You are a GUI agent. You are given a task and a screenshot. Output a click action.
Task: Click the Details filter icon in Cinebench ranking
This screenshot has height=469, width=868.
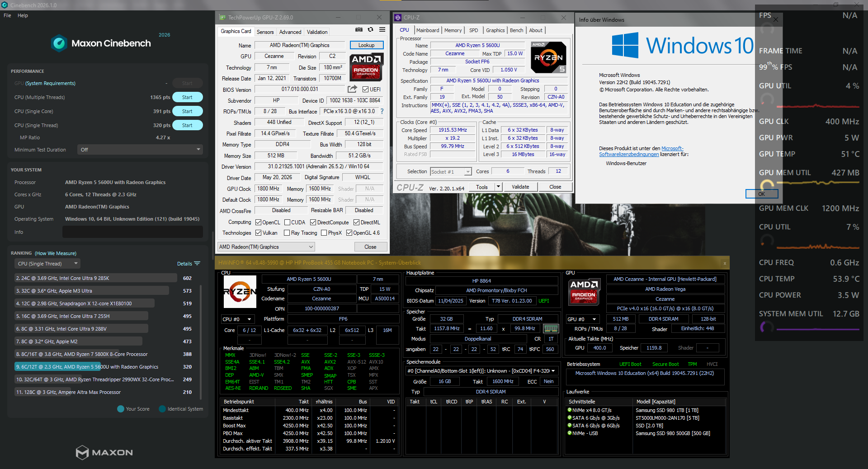point(197,264)
